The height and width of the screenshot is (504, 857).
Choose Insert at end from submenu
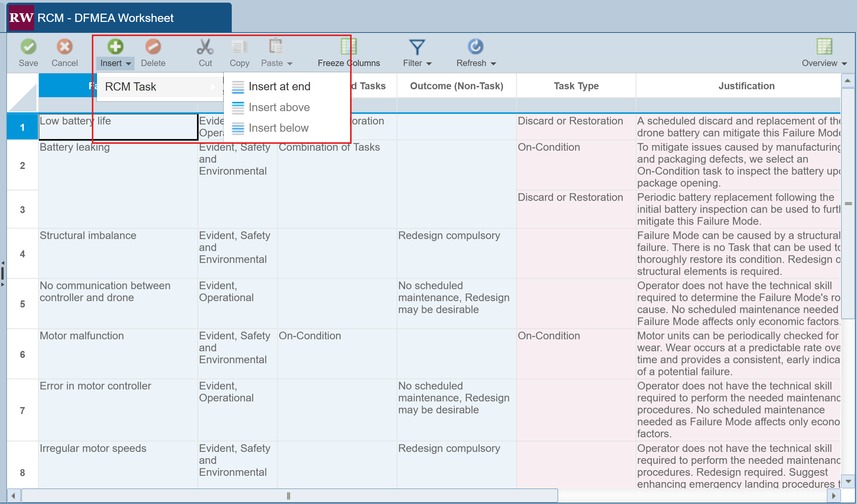tap(280, 86)
